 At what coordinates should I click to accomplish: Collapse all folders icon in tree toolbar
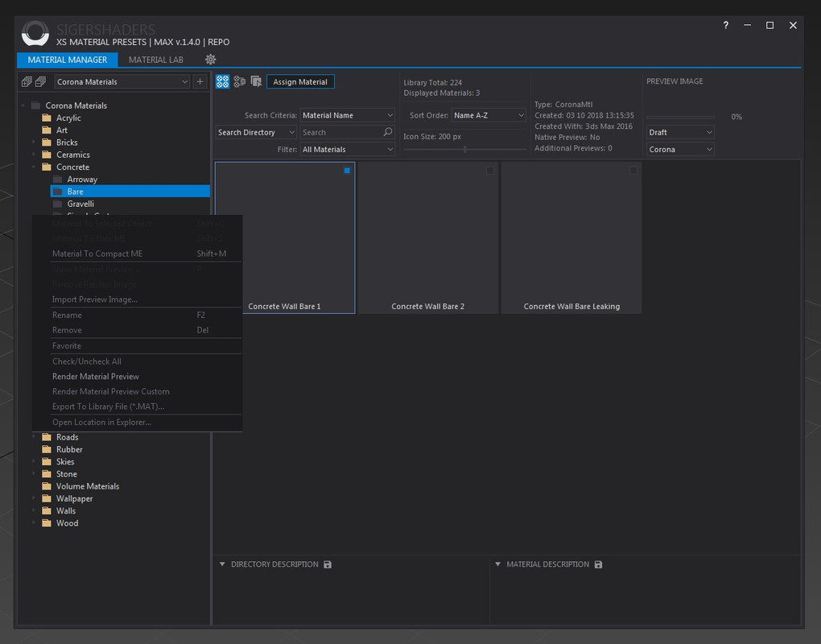point(40,81)
